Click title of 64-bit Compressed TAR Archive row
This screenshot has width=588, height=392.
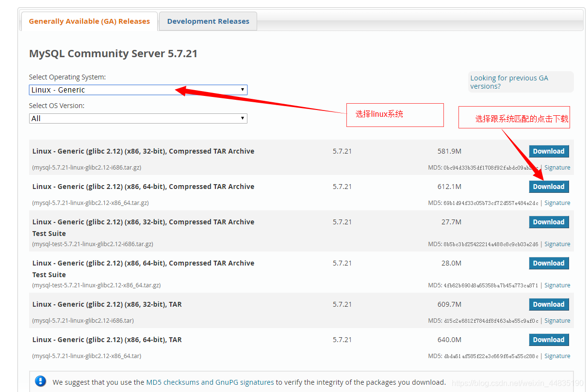tap(143, 187)
